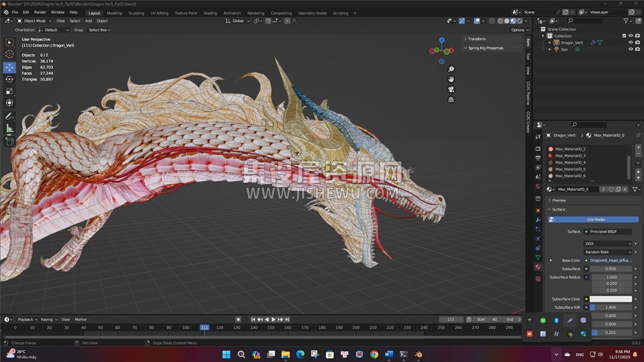The image size is (644, 362).
Task: Open the World properties tab
Action: (538, 186)
